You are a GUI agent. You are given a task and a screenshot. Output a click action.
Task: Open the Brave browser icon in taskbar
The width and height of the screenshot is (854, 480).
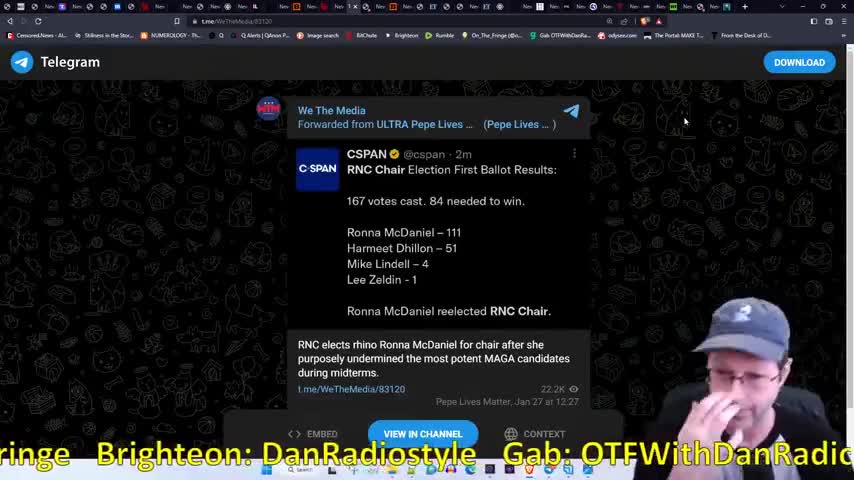(x=529, y=470)
